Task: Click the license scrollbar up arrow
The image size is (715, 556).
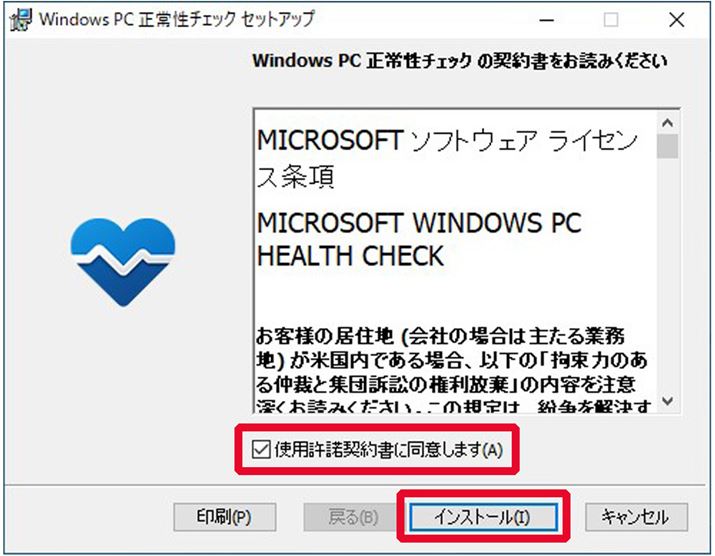Action: coord(668,123)
